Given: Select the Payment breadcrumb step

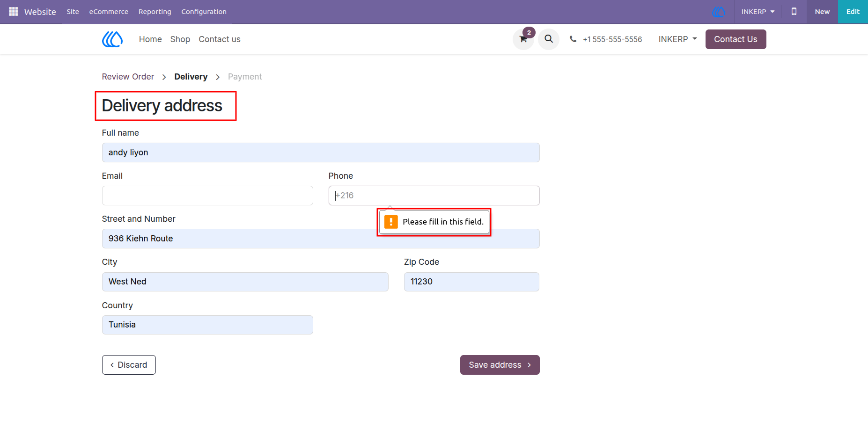Looking at the screenshot, I should point(244,77).
